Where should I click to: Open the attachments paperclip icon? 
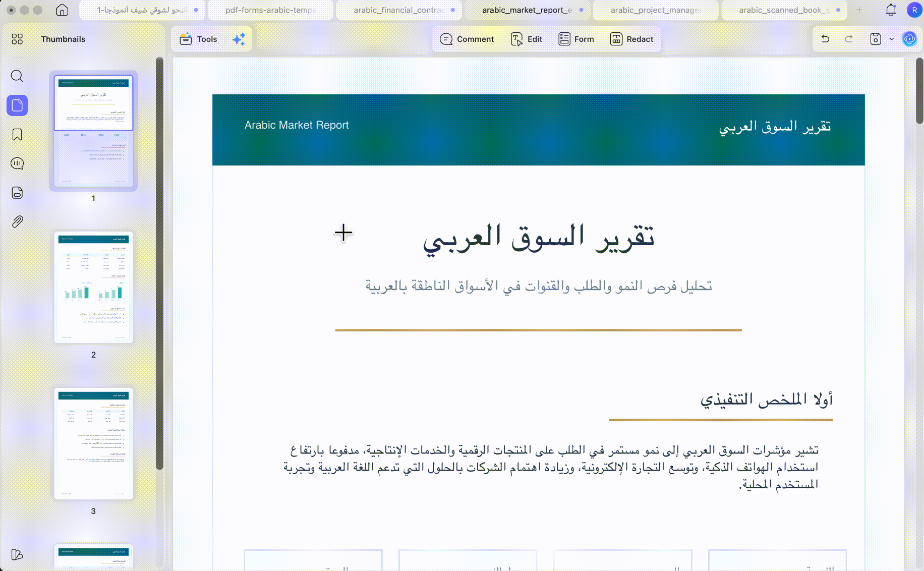(17, 221)
